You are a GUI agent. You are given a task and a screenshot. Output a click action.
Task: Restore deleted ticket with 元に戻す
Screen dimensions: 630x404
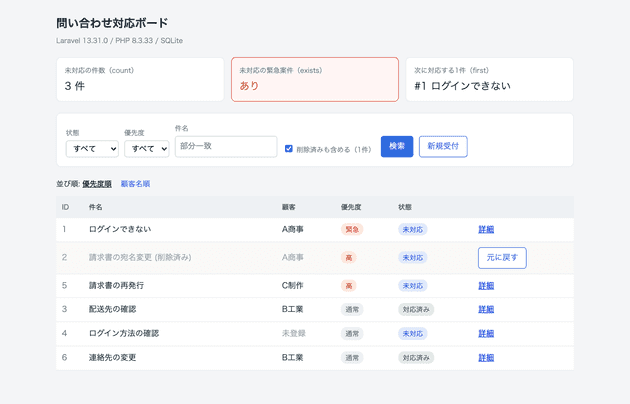click(x=502, y=257)
